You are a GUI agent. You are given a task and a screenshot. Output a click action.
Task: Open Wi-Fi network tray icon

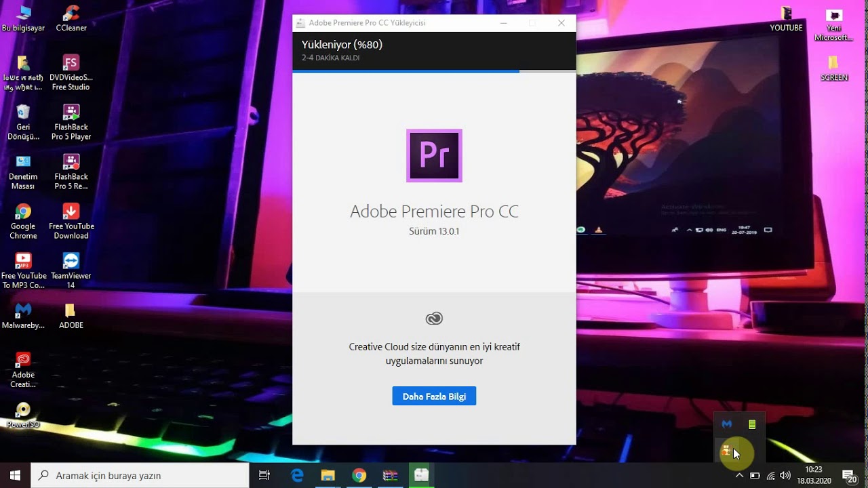pyautogui.click(x=770, y=475)
